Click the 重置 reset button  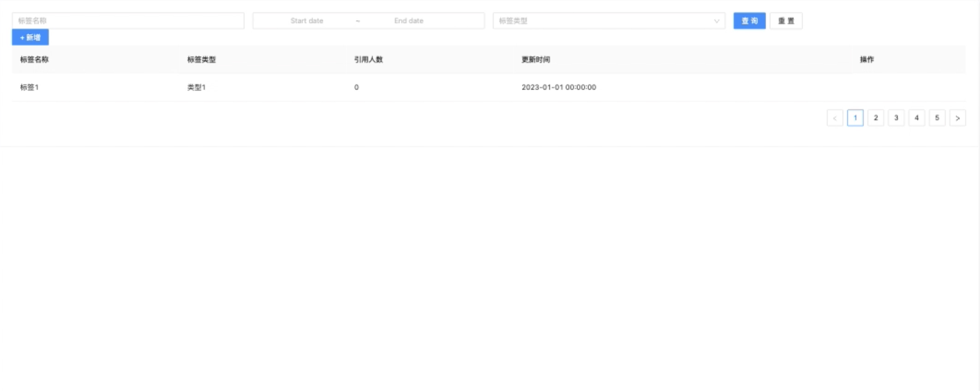point(786,21)
